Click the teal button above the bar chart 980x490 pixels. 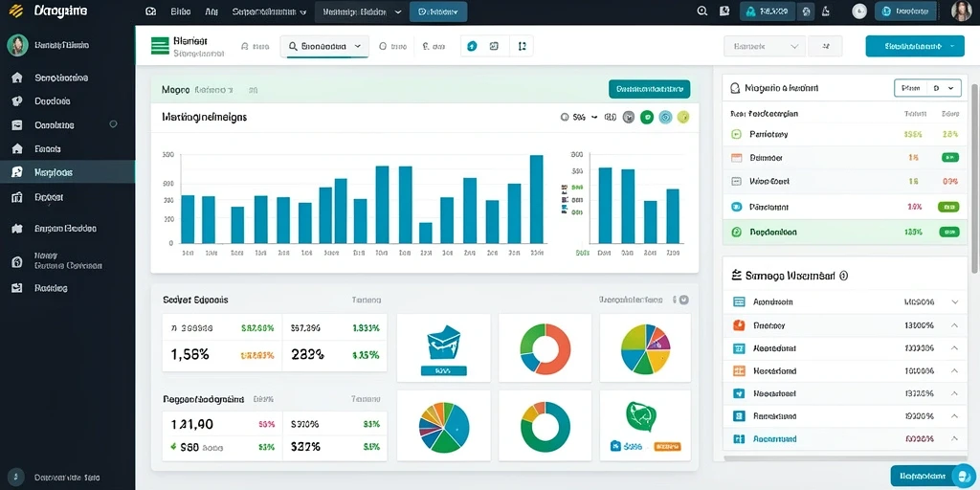650,89
